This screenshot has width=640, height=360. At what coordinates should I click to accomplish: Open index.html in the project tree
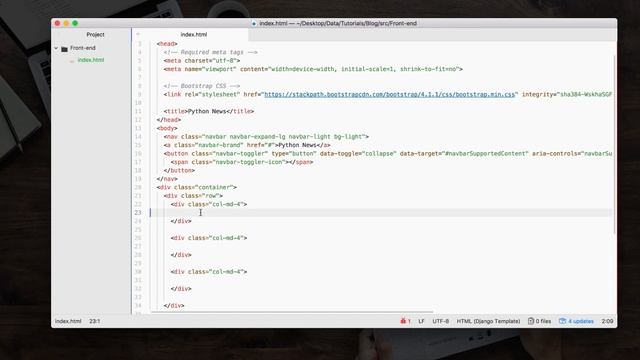pos(91,60)
